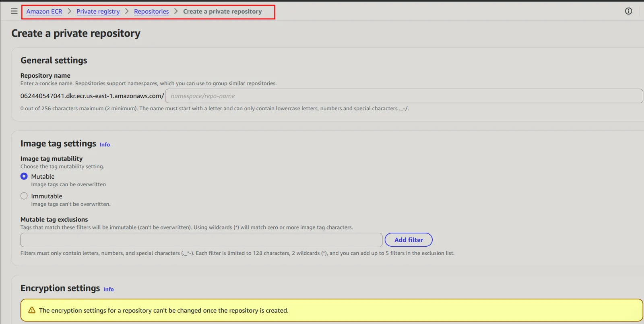The image size is (644, 324).
Task: Click the repository name input field
Action: (404, 96)
